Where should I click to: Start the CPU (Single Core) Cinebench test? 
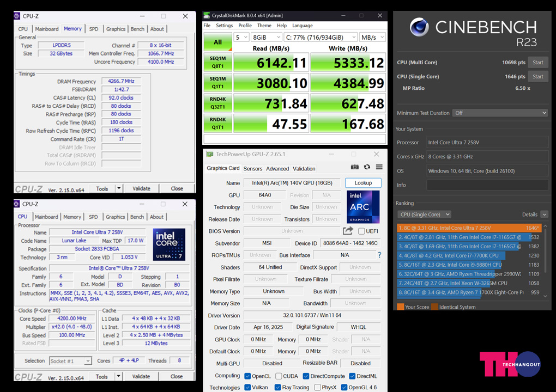(x=538, y=76)
